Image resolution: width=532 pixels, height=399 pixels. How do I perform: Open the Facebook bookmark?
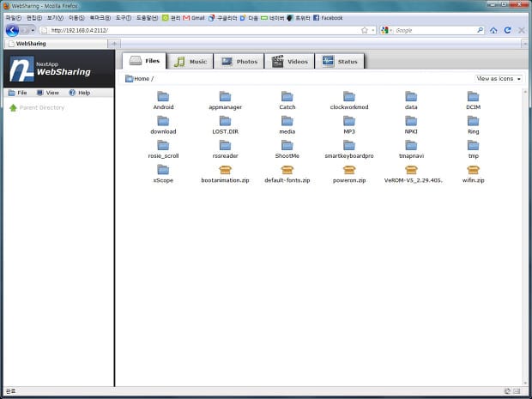(328, 18)
